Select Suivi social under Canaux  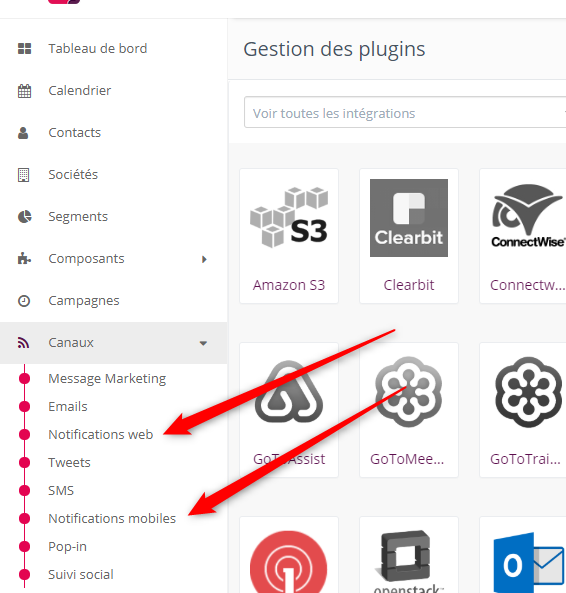[81, 574]
